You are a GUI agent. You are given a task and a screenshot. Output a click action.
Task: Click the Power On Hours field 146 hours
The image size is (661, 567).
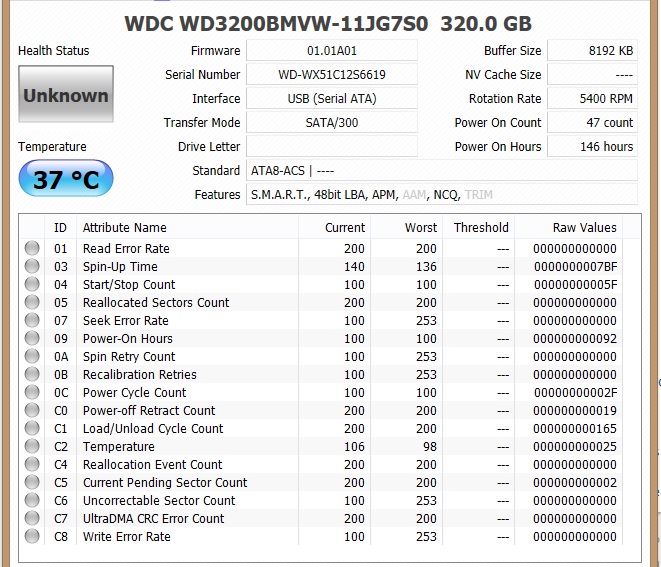[x=592, y=147]
